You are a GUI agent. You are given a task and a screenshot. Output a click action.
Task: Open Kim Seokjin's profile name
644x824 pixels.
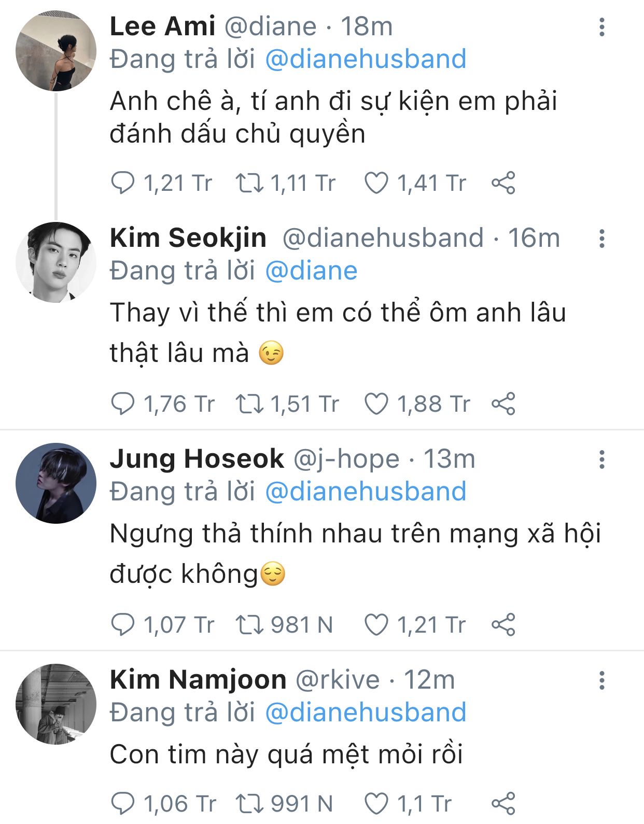coord(188,238)
